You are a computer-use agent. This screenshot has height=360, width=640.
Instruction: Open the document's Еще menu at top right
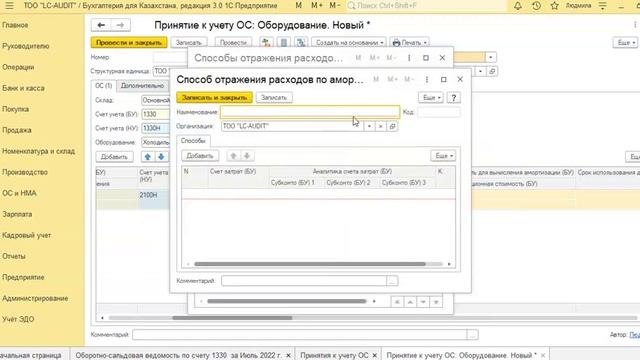coord(625,42)
